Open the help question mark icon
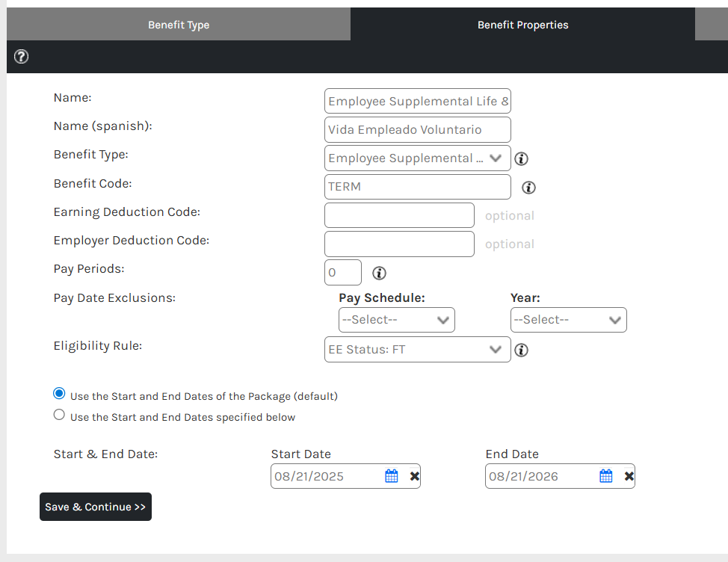Image resolution: width=728 pixels, height=562 pixels. point(21,57)
